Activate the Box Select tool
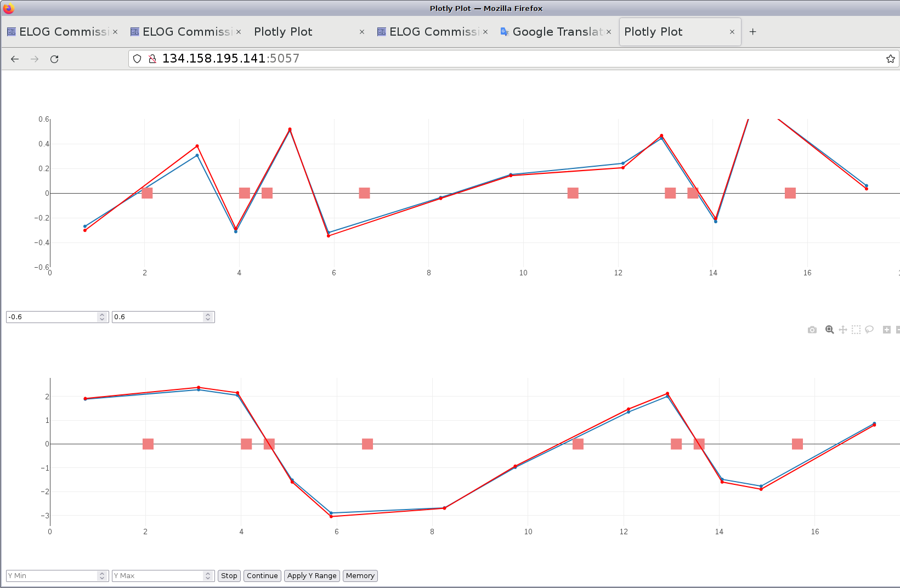The width and height of the screenshot is (900, 588). tap(856, 330)
